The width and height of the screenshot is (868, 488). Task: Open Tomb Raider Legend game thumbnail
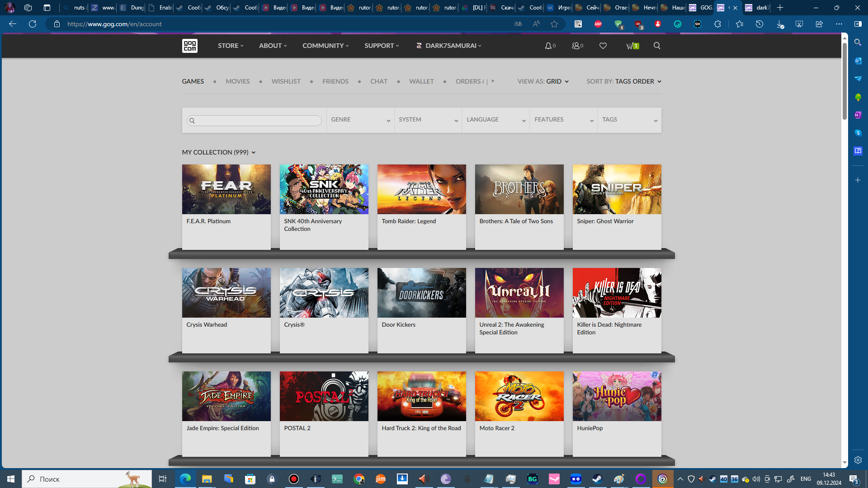click(x=421, y=189)
